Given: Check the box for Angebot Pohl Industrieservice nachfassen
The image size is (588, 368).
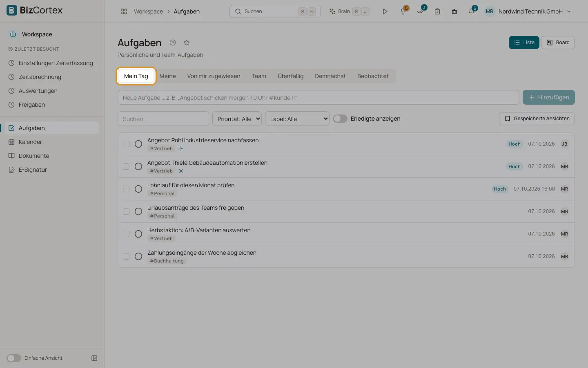Looking at the screenshot, I should (x=126, y=144).
